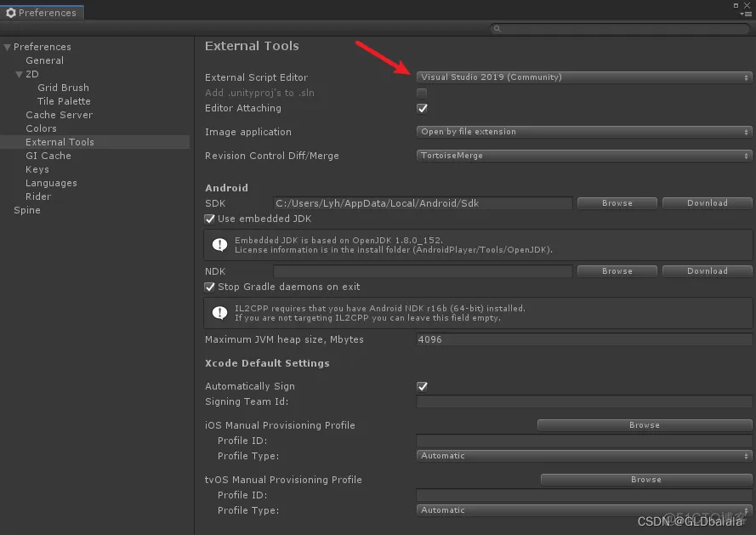Select 2D in preferences tree
756x535 pixels.
tap(32, 74)
